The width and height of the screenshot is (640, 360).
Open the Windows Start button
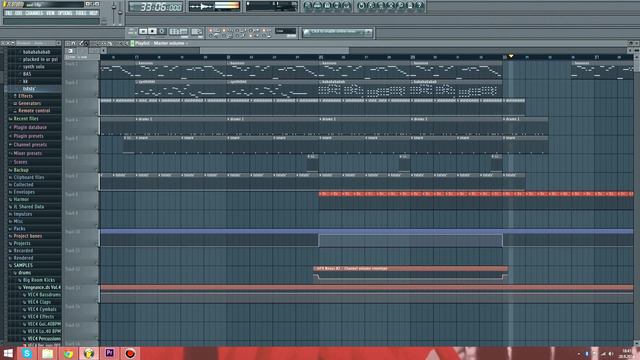click(8, 353)
